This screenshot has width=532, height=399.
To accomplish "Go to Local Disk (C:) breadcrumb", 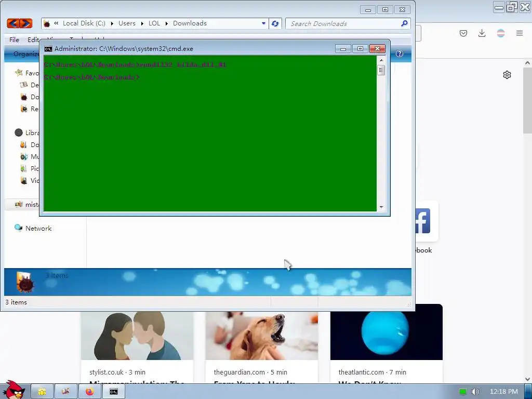I will click(x=84, y=23).
